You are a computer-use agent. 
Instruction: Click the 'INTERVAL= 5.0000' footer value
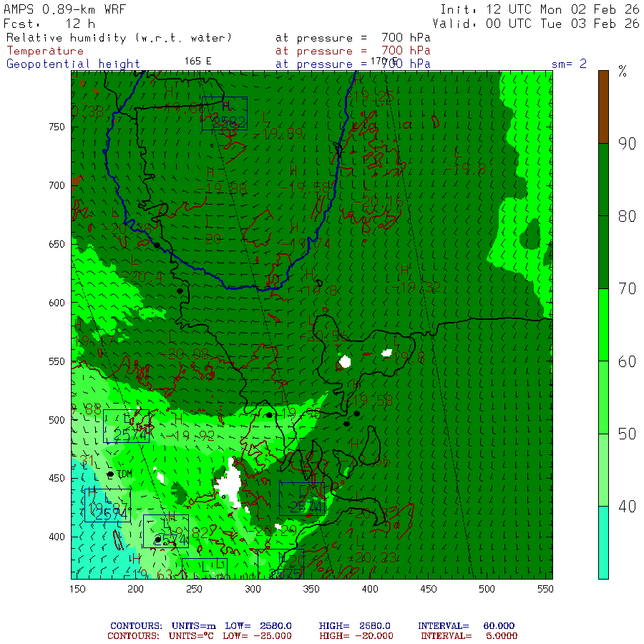pos(469,636)
